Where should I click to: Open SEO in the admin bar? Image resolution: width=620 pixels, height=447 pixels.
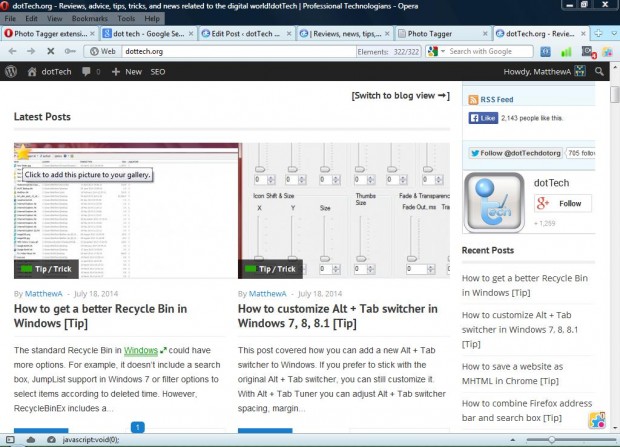click(158, 72)
